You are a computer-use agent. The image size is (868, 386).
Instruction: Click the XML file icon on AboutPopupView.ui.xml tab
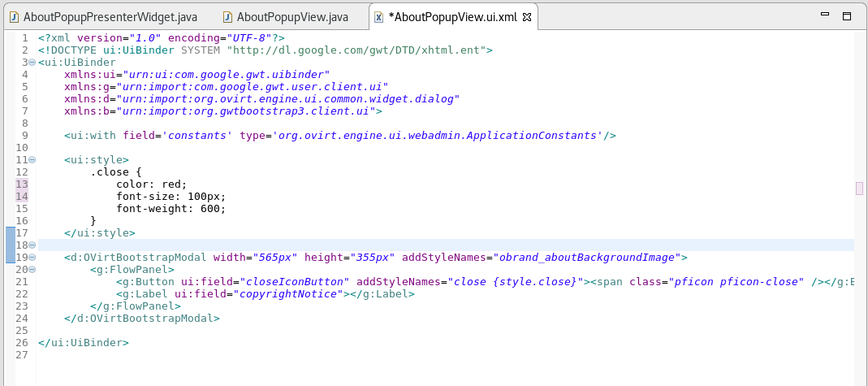(378, 16)
